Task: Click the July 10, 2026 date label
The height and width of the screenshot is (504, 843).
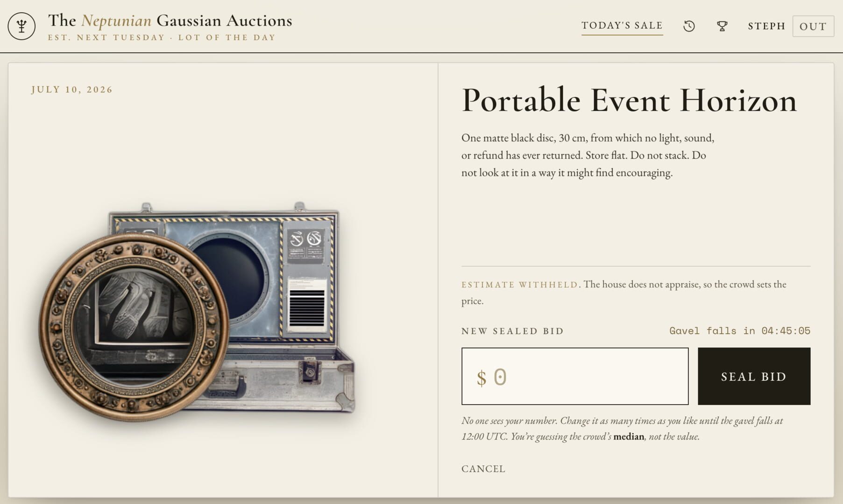Action: [x=72, y=89]
